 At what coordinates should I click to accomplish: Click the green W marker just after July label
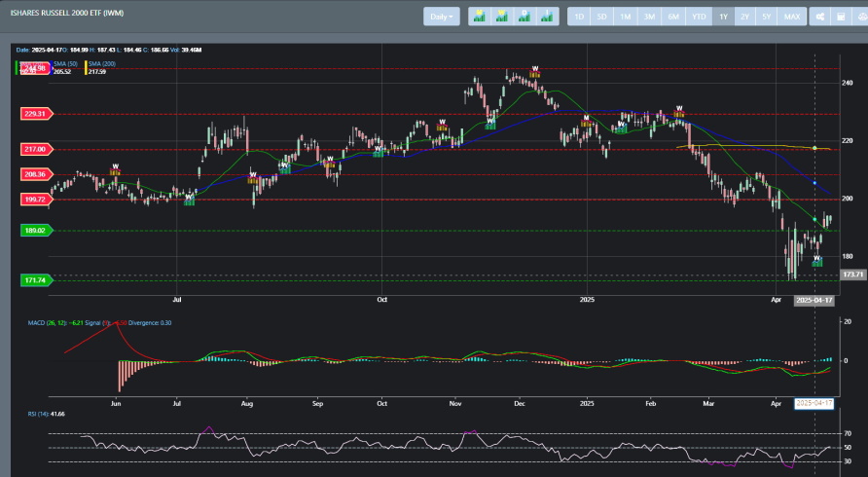point(190,200)
